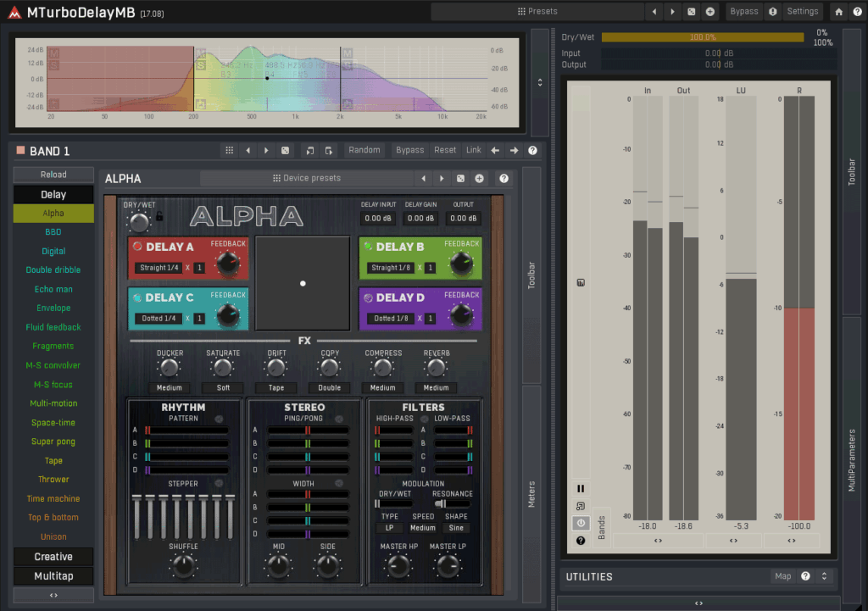Image resolution: width=868 pixels, height=611 pixels.
Task: Pause the meters with pause icon
Action: coord(581,489)
